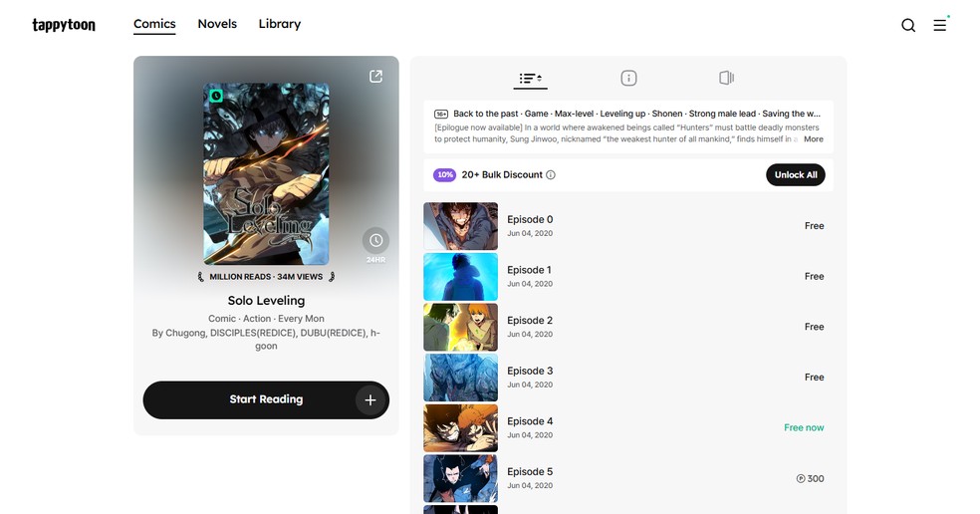Open Episode 5 thumbnail

click(461, 478)
